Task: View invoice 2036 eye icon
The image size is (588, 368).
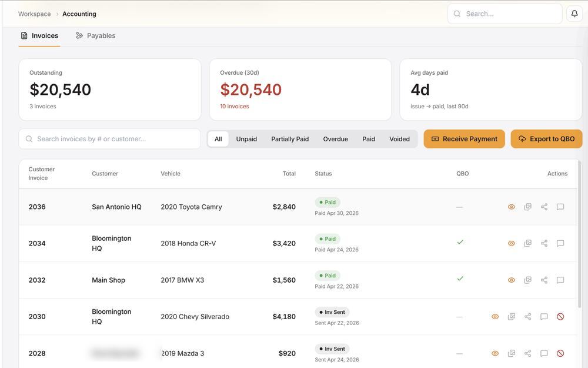Action: pyautogui.click(x=511, y=207)
